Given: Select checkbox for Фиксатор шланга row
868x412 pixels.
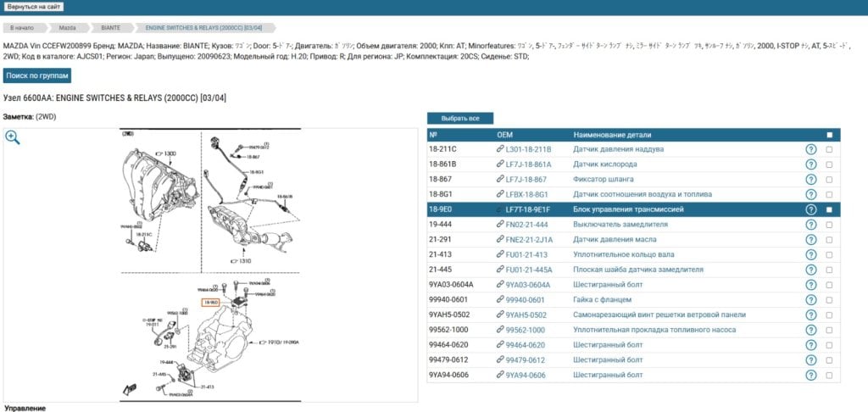Looking at the screenshot, I should point(829,180).
